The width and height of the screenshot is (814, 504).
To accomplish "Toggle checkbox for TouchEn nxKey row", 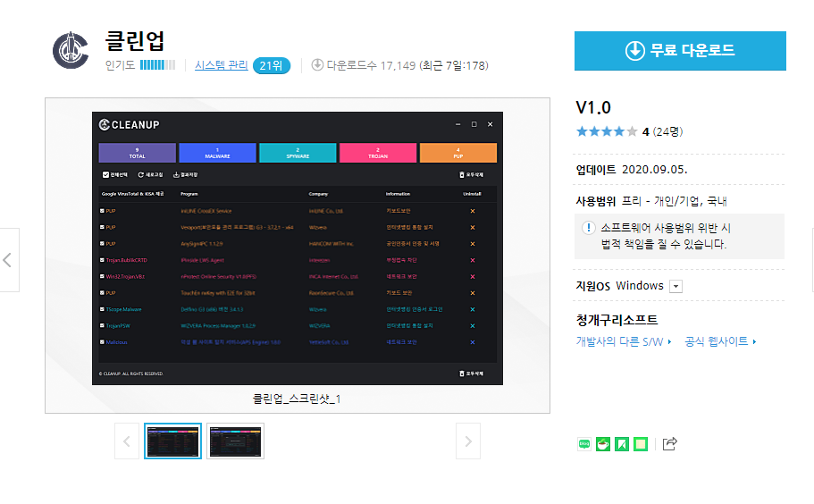I will (102, 293).
